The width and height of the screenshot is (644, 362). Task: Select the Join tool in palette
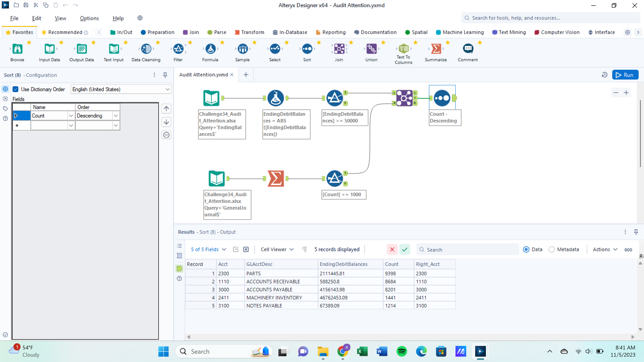tap(339, 52)
